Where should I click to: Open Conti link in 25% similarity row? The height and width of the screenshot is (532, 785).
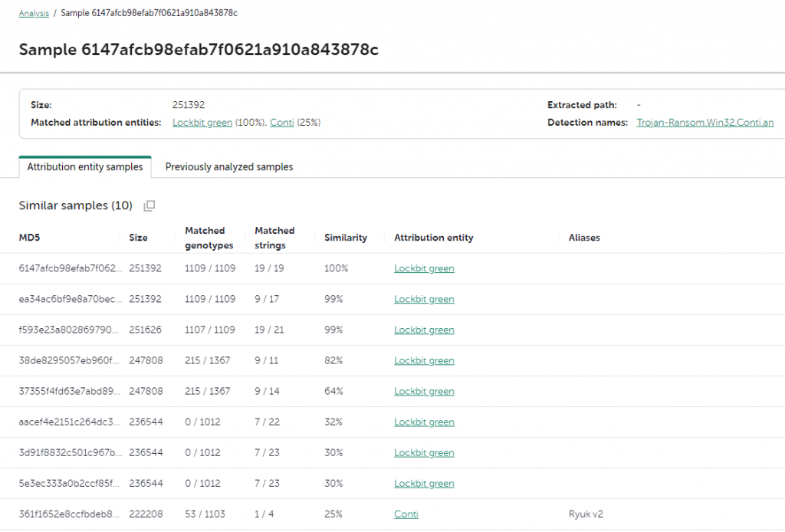(x=406, y=514)
